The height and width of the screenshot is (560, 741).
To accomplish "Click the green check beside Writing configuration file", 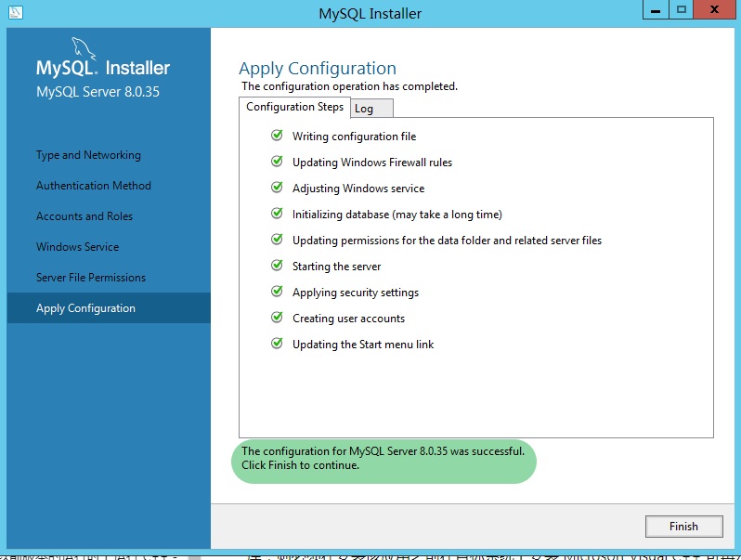I will pyautogui.click(x=277, y=136).
